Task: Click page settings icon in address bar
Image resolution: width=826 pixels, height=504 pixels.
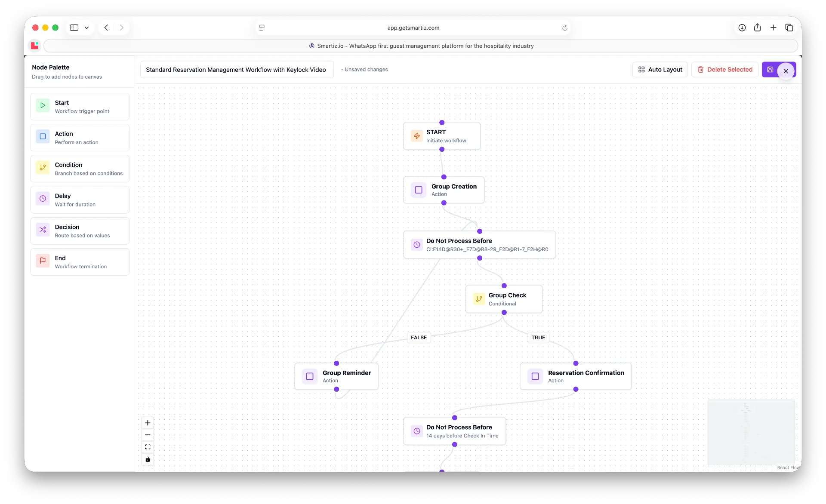Action: [262, 28]
